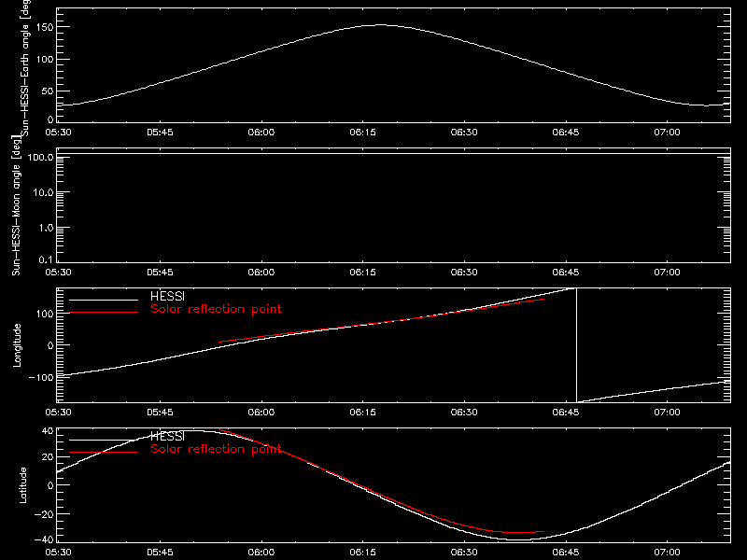Click the 0.1 tick on Moon angle axis
747x560 pixels.
[45, 259]
